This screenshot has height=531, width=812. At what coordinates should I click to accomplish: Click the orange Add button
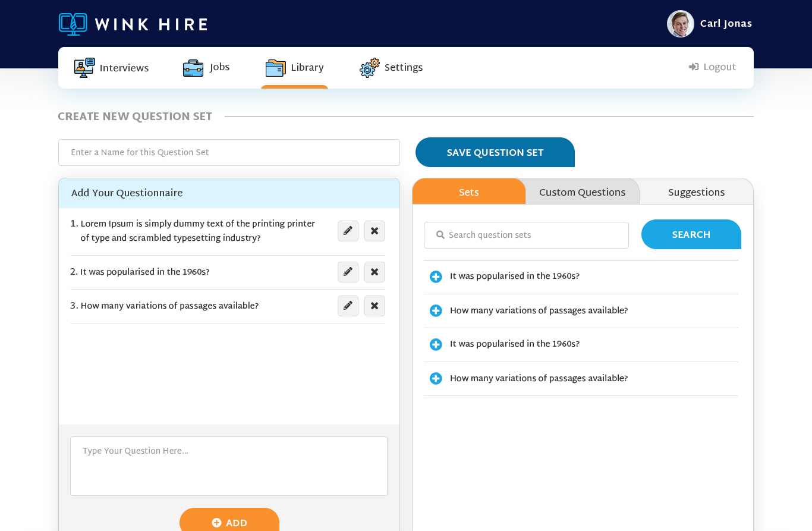229,522
